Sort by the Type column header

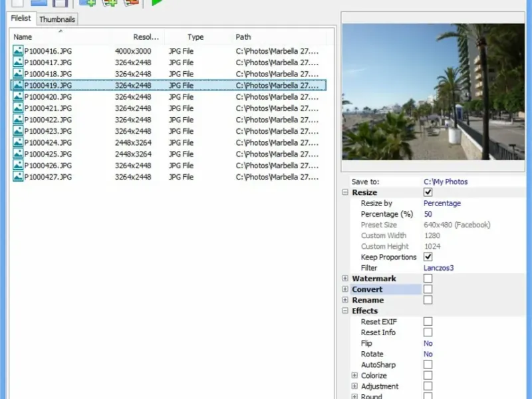(196, 37)
